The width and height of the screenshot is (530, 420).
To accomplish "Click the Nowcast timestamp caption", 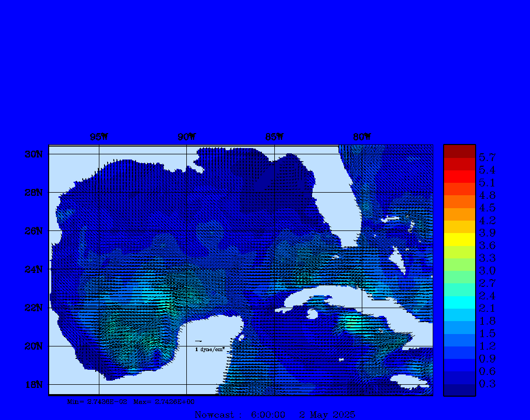I will tap(275, 415).
